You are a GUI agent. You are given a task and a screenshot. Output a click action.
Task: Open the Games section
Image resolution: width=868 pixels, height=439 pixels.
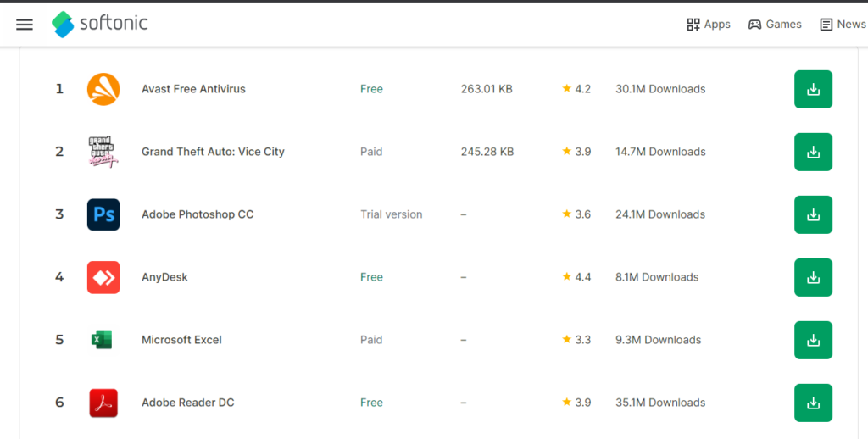pyautogui.click(x=775, y=25)
